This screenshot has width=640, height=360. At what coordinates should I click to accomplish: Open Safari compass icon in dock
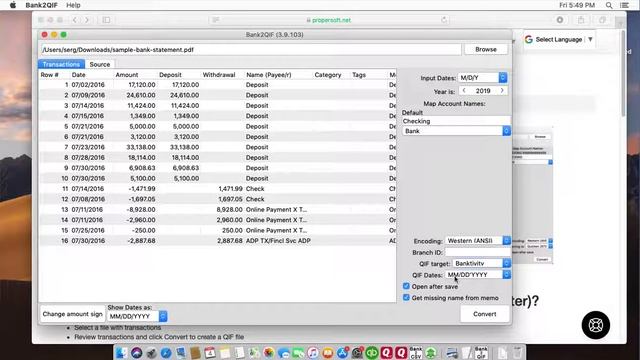[x=166, y=352]
